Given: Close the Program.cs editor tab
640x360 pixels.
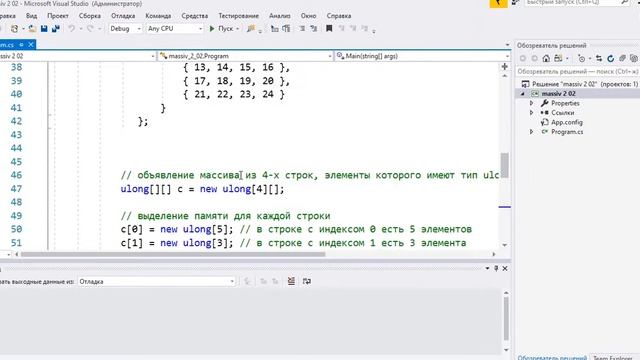Looking at the screenshot, I should click(x=31, y=44).
